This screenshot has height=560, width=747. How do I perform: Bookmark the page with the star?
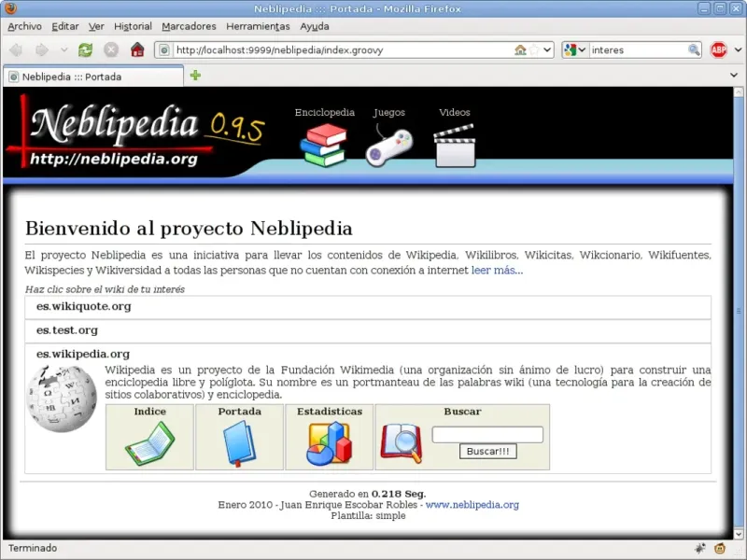click(535, 49)
